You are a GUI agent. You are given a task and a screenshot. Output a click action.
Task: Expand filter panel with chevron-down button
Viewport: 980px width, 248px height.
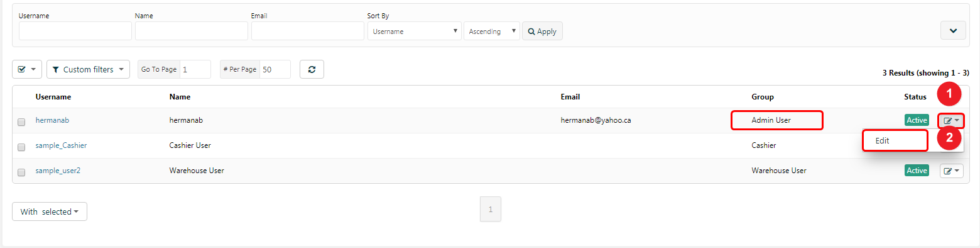coord(953,30)
